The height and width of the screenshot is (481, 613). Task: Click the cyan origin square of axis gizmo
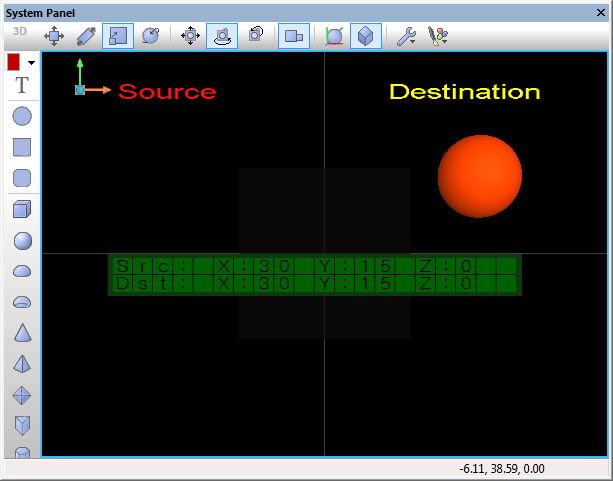coord(80,90)
